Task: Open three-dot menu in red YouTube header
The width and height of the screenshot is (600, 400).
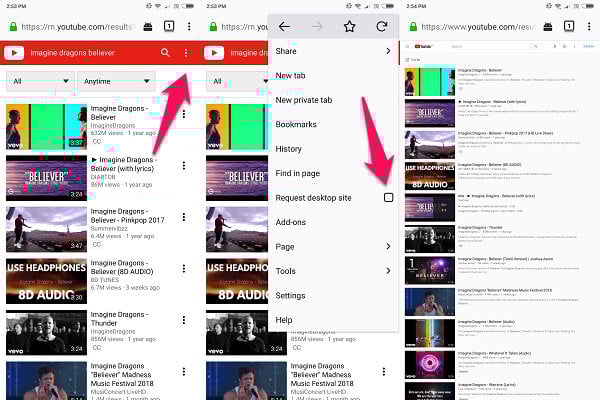Action: [x=186, y=53]
